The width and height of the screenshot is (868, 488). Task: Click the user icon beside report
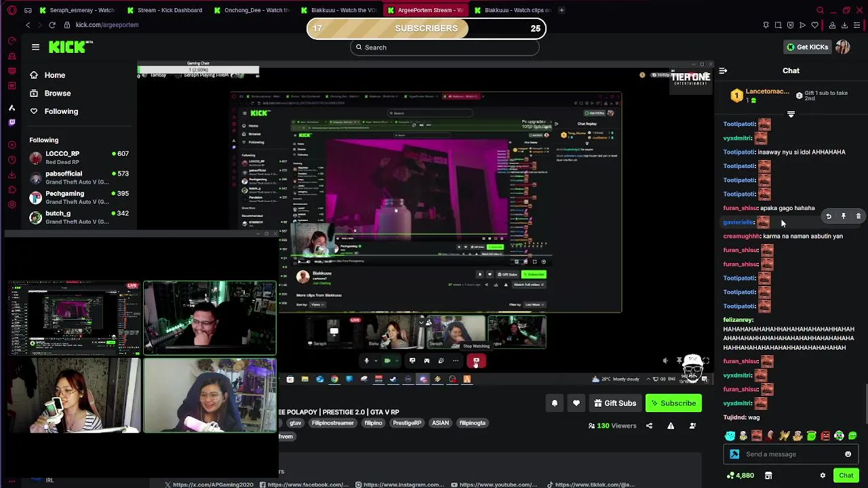tap(692, 426)
